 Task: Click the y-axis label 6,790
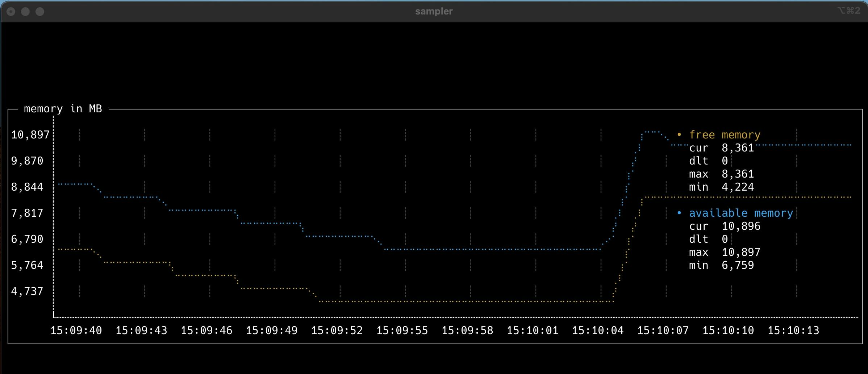click(27, 239)
